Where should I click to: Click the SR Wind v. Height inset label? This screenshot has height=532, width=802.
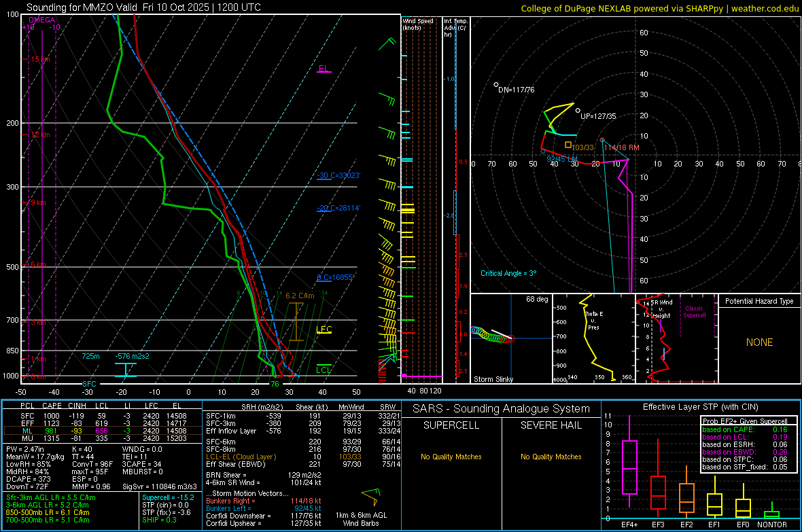click(662, 309)
